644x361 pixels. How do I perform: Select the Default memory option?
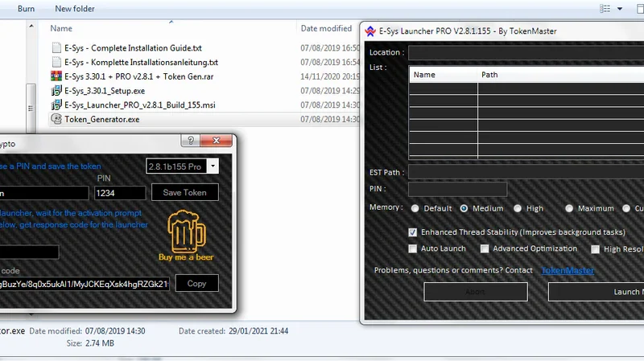pos(415,208)
